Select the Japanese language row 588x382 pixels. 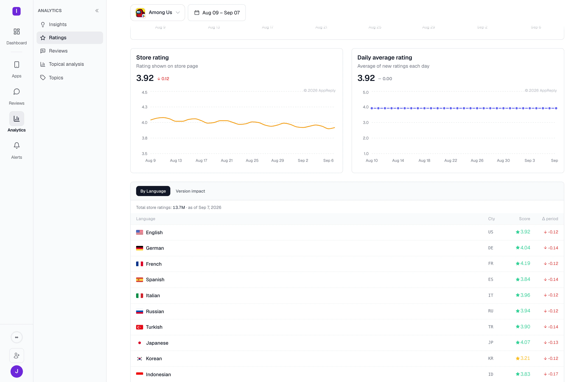347,343
